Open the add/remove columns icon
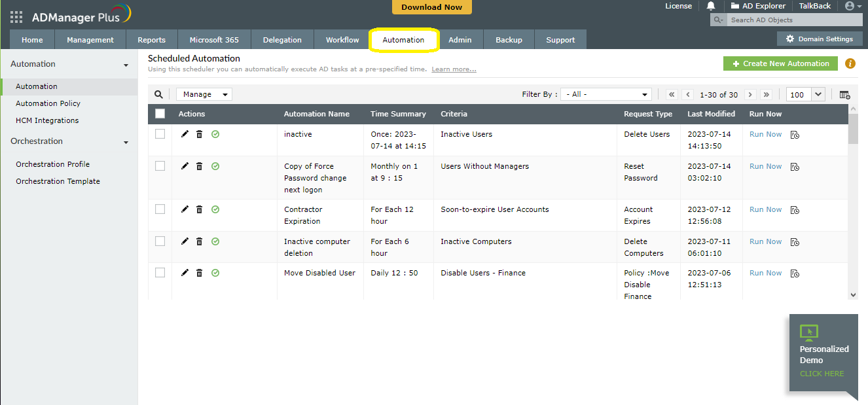 pos(844,95)
